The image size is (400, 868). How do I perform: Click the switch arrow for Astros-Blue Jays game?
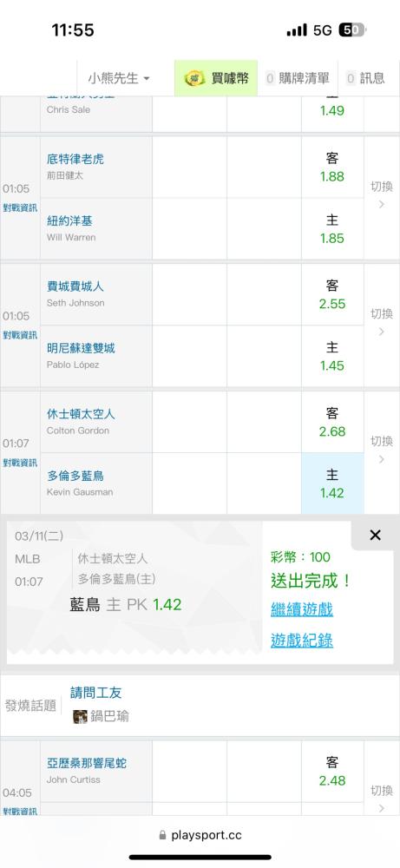[381, 450]
